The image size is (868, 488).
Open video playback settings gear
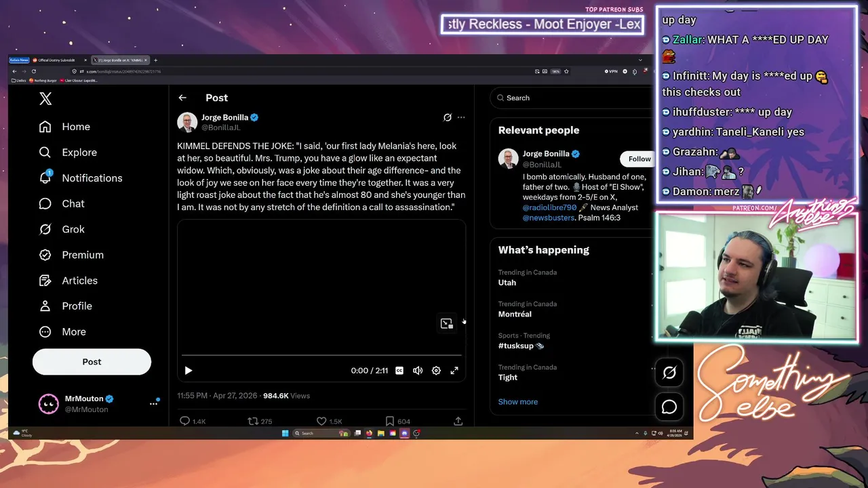436,371
